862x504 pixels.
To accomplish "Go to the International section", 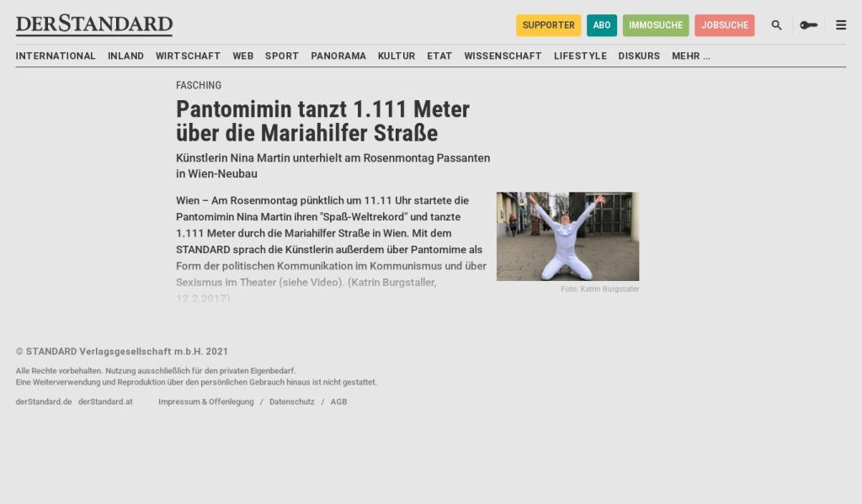I will 56,56.
